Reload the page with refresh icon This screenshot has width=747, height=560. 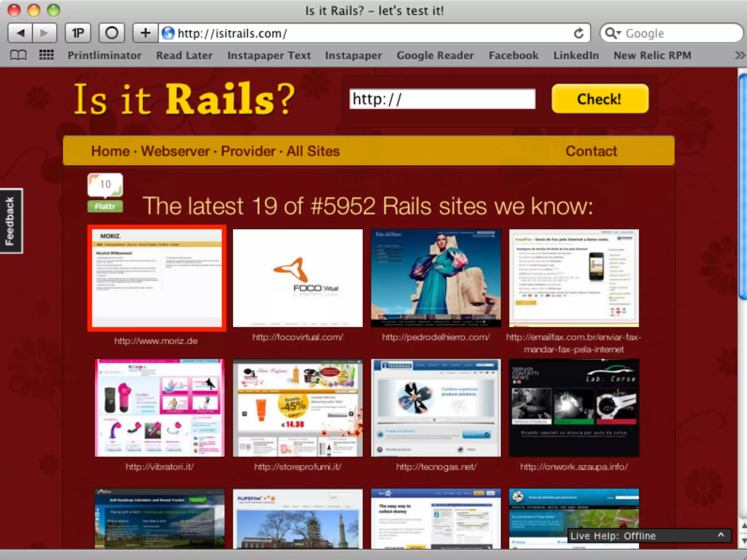(578, 34)
